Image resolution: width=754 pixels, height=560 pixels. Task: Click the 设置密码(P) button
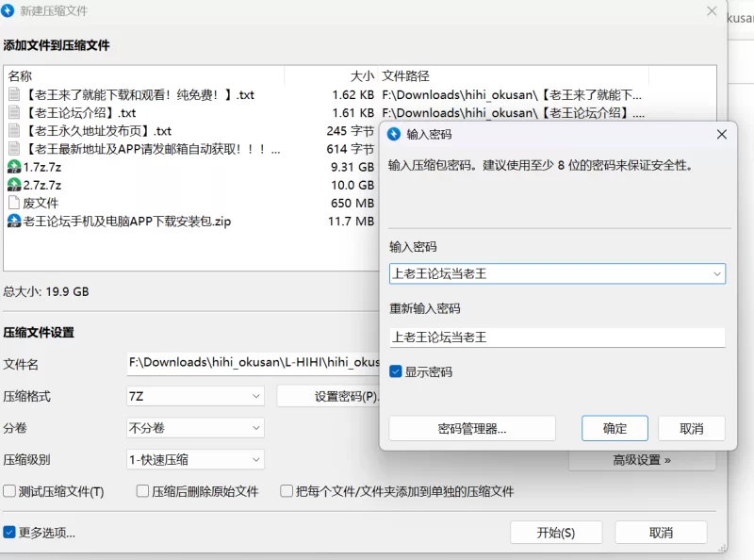coord(328,396)
